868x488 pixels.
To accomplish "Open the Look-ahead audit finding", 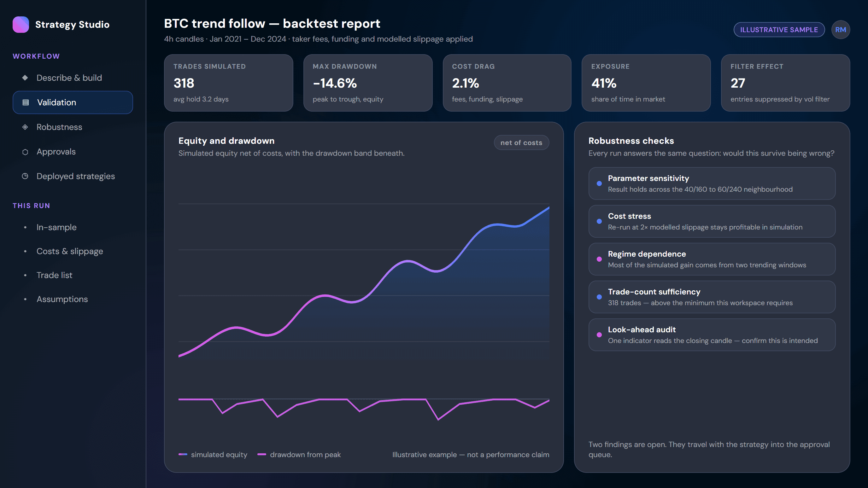I will (x=712, y=335).
